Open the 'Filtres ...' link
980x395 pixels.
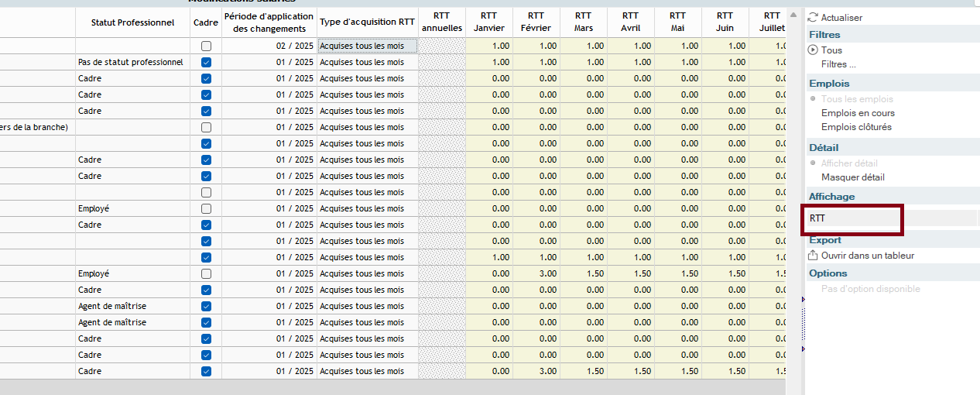838,64
